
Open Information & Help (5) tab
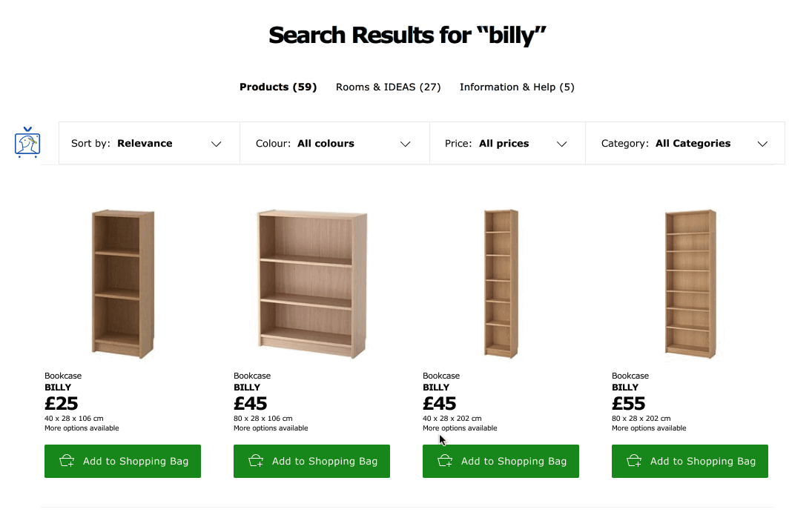[x=517, y=87]
